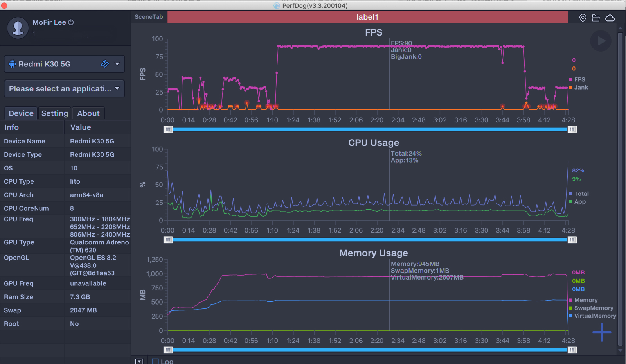Click the SceneTab label
Image resolution: width=626 pixels, height=364 pixels.
(149, 17)
